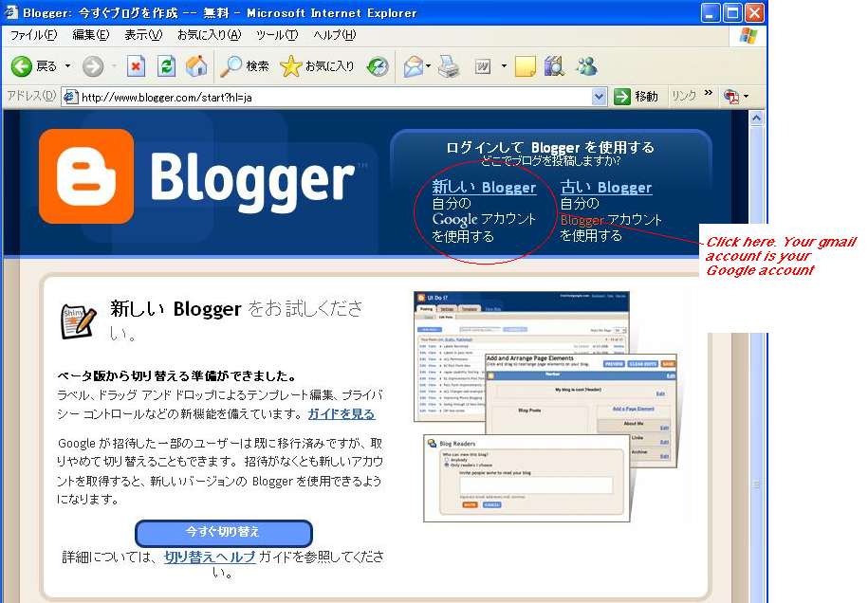Image resolution: width=868 pixels, height=603 pixels.
Task: Click the 古い Blogger login link
Action: 605,187
